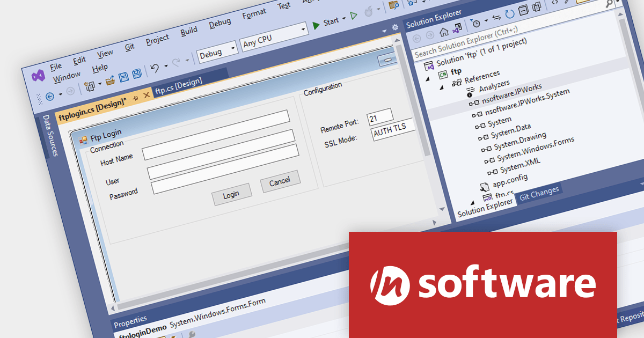This screenshot has width=644, height=338.
Task: Click Solution Explorer forward arrow
Action: pos(430,36)
